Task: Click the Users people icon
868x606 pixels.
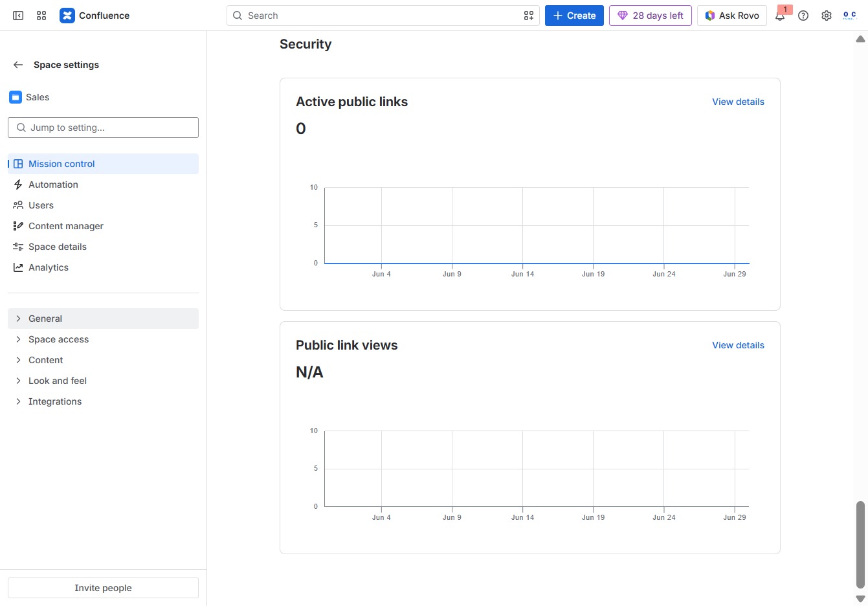Action: (18, 205)
